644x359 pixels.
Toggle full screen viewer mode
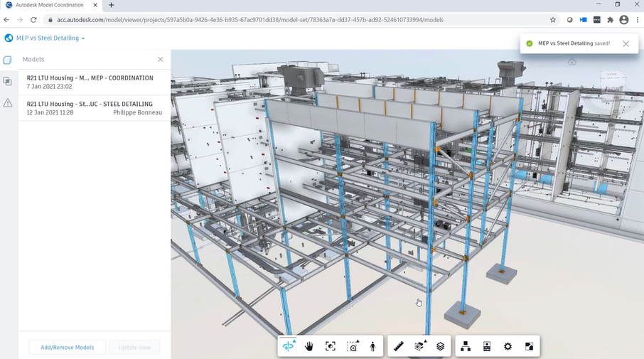click(529, 346)
